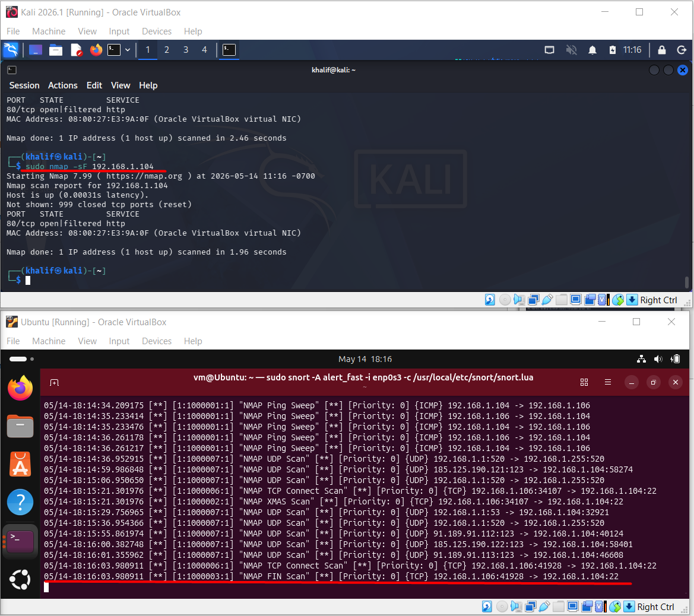Click the Kali terminal vertical scrollbar
Image resolution: width=694 pixels, height=616 pixels.
tap(686, 282)
